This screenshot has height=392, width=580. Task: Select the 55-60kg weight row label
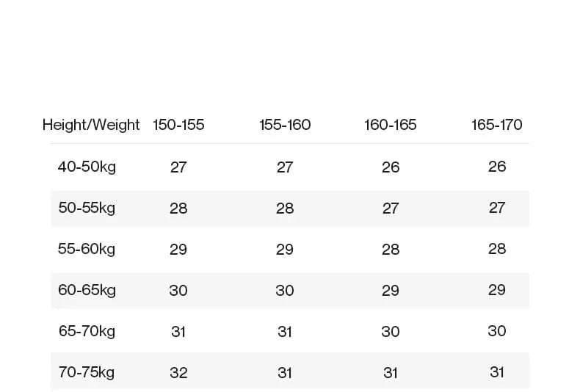click(87, 249)
